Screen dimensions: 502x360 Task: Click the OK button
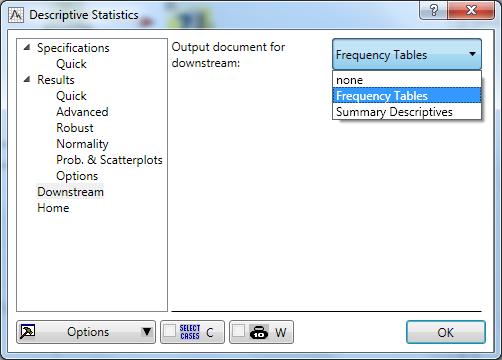[x=446, y=332]
